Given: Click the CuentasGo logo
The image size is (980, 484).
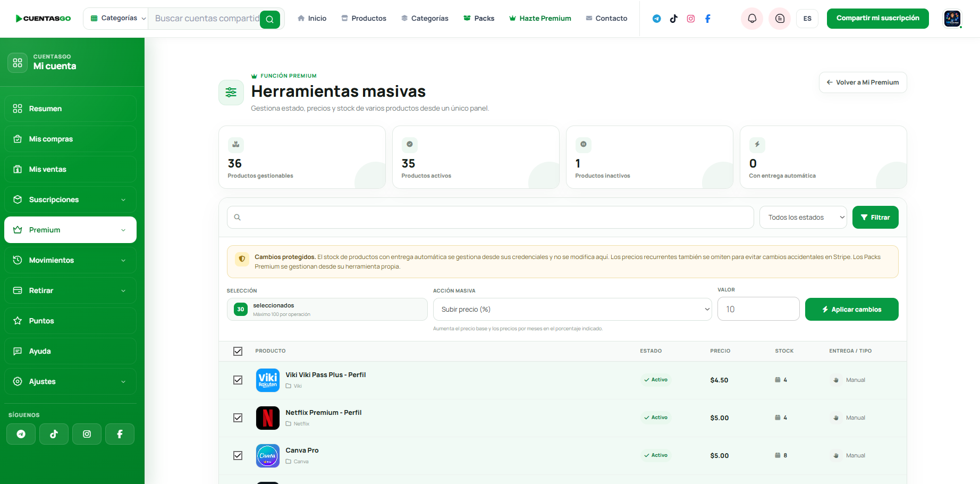Looking at the screenshot, I should (43, 19).
